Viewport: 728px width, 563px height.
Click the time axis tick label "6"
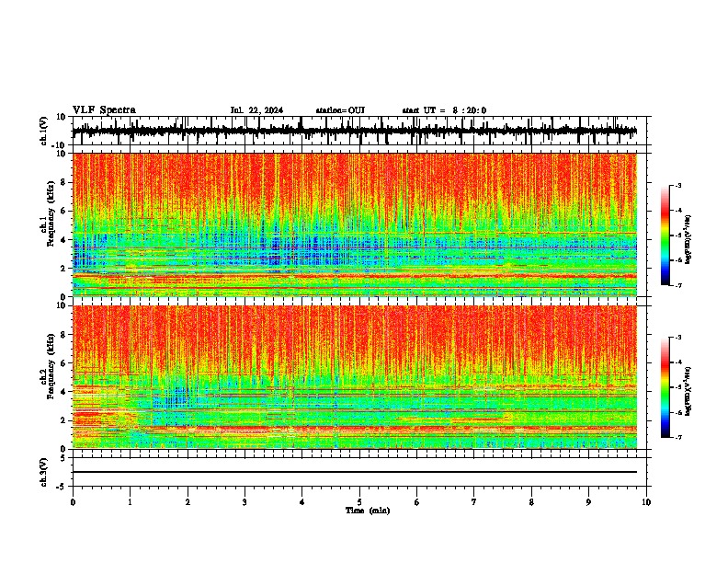click(x=417, y=502)
